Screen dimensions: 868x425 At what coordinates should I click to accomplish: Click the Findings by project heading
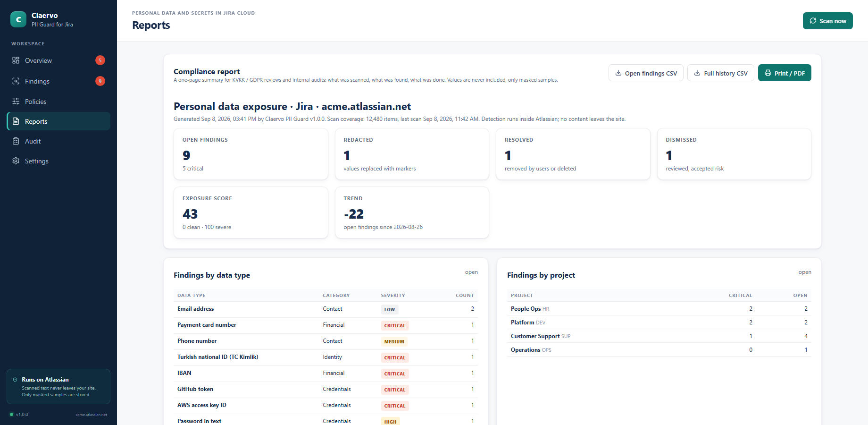(541, 275)
